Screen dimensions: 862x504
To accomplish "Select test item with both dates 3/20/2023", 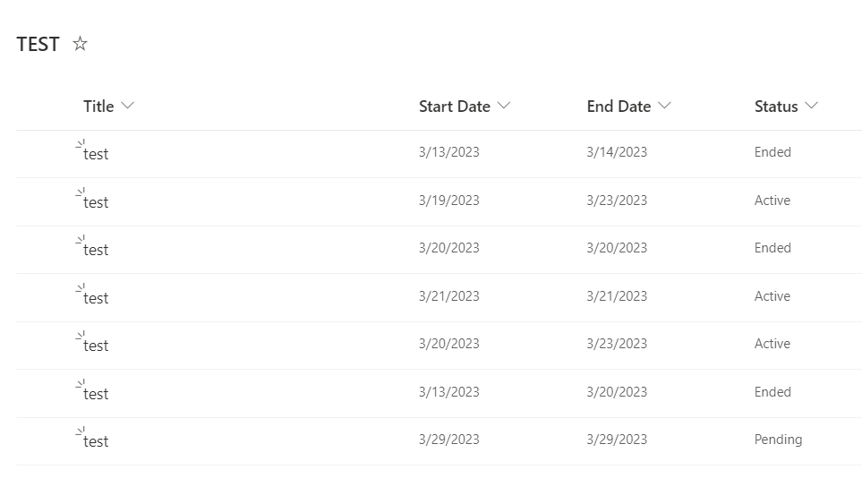I will [96, 250].
